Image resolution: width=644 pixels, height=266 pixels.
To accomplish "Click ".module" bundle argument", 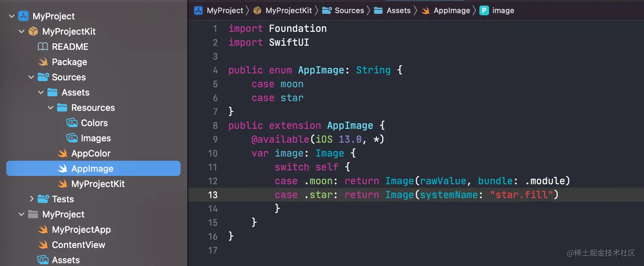I will (544, 181).
